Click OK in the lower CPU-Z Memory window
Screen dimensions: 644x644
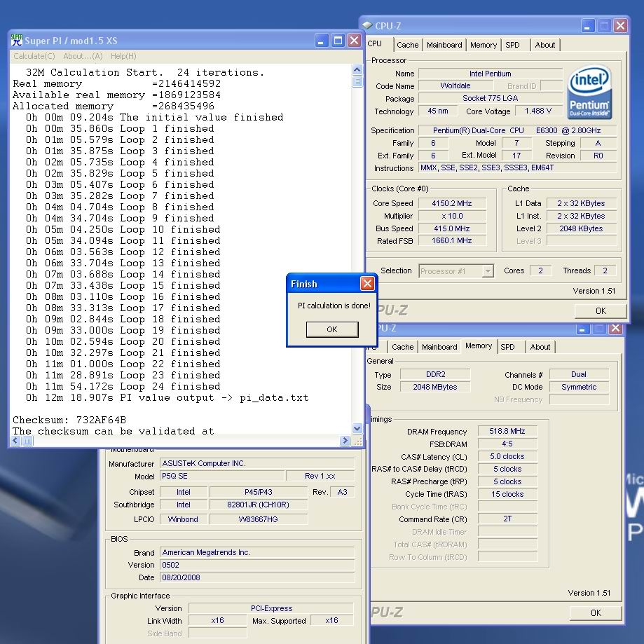point(596,612)
